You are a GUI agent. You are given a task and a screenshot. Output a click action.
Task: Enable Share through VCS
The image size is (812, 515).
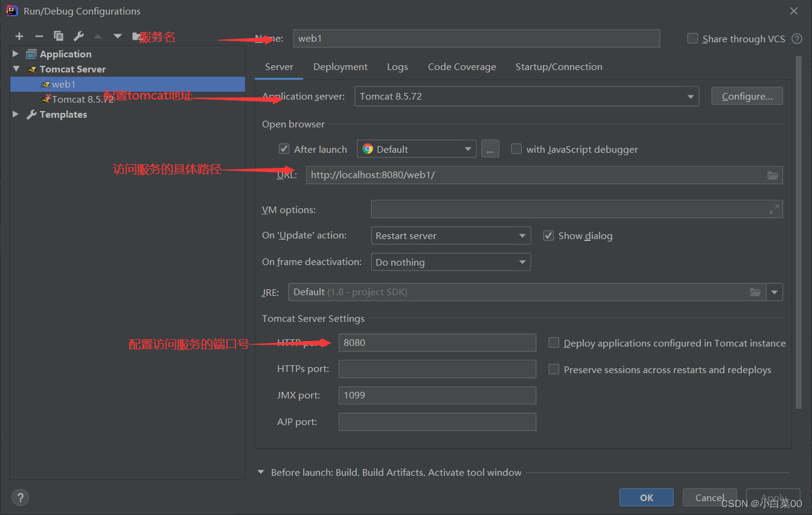click(692, 39)
